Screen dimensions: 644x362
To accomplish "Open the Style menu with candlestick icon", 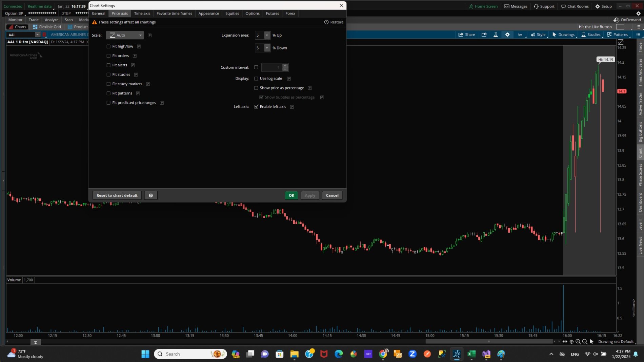I will (538, 35).
